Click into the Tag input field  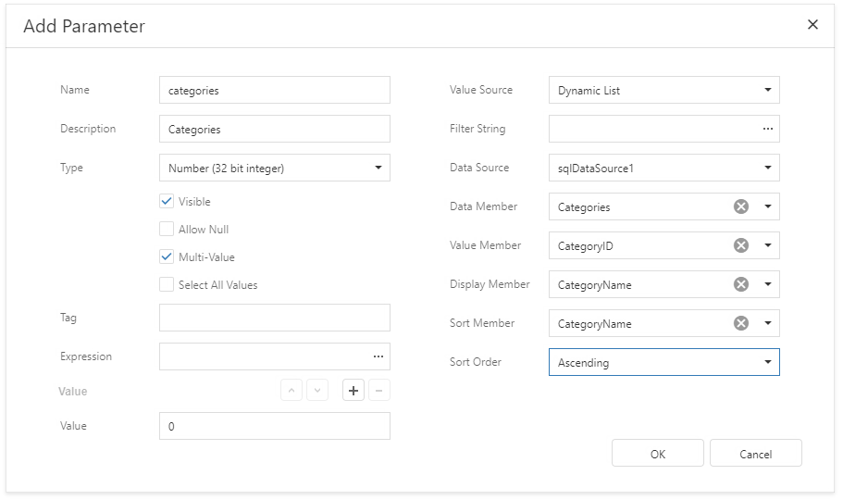tap(275, 318)
